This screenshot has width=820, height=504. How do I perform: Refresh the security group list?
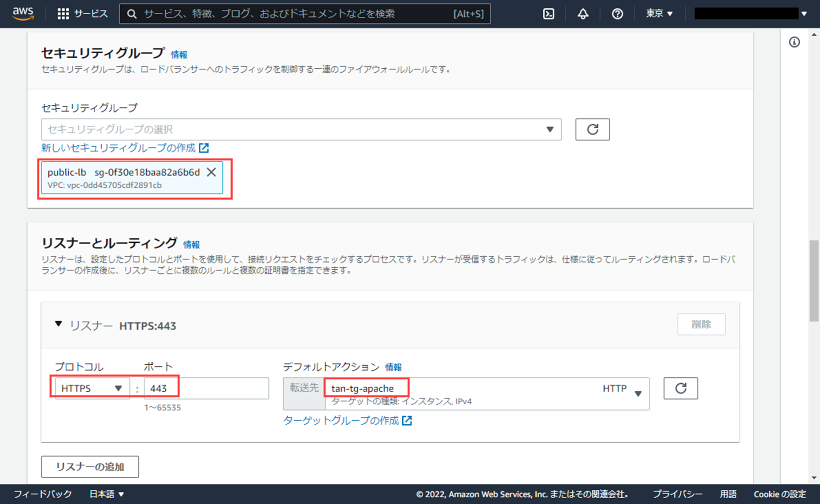593,130
